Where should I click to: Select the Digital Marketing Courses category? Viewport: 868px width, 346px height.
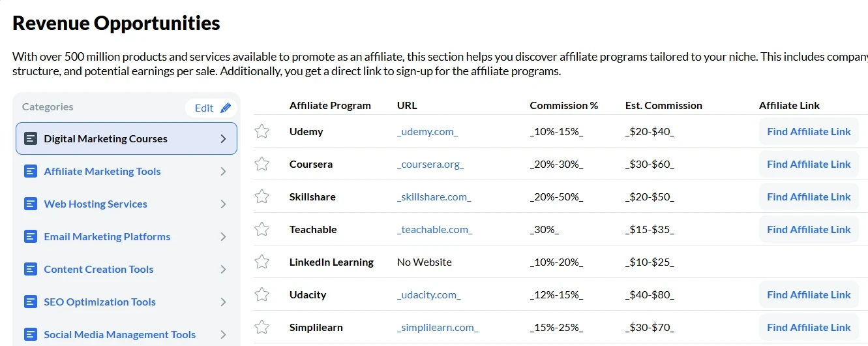106,138
